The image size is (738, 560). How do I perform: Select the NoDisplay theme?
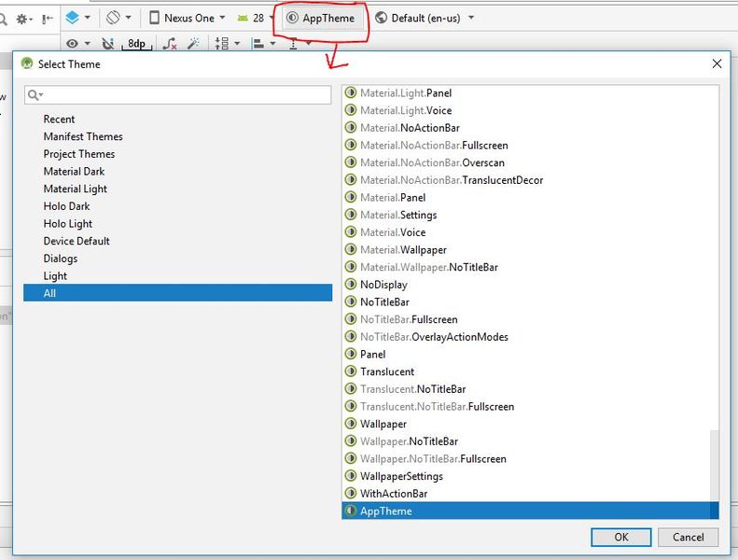383,285
